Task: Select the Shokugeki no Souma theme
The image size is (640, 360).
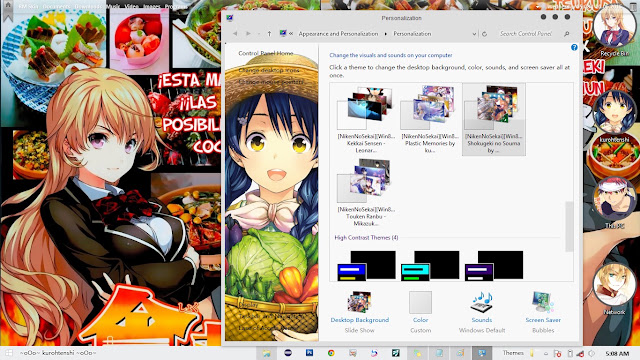Action: pos(493,119)
